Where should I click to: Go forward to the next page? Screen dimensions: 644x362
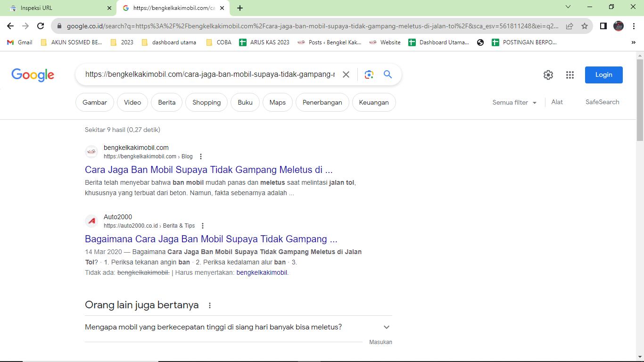[25, 26]
